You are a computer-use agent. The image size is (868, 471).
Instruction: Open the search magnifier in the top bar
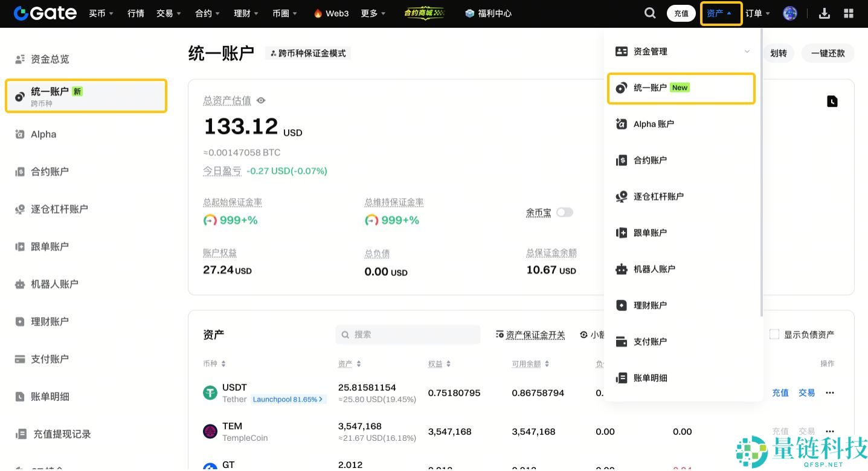[650, 13]
